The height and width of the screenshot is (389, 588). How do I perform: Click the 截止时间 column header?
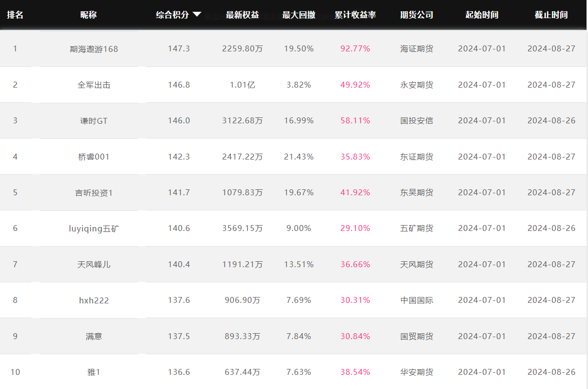tap(551, 15)
